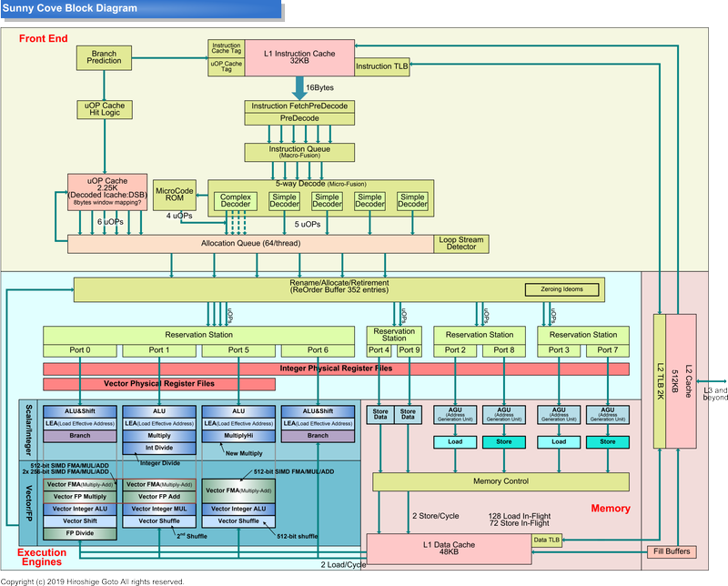The image size is (728, 586).
Task: Click the 2 Store/Cycle label
Action: coord(436,516)
